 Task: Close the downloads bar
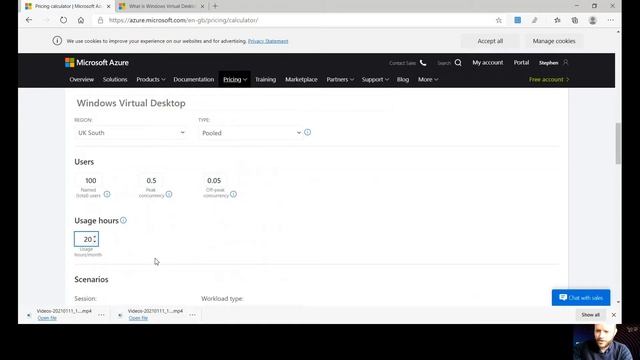[x=613, y=315]
